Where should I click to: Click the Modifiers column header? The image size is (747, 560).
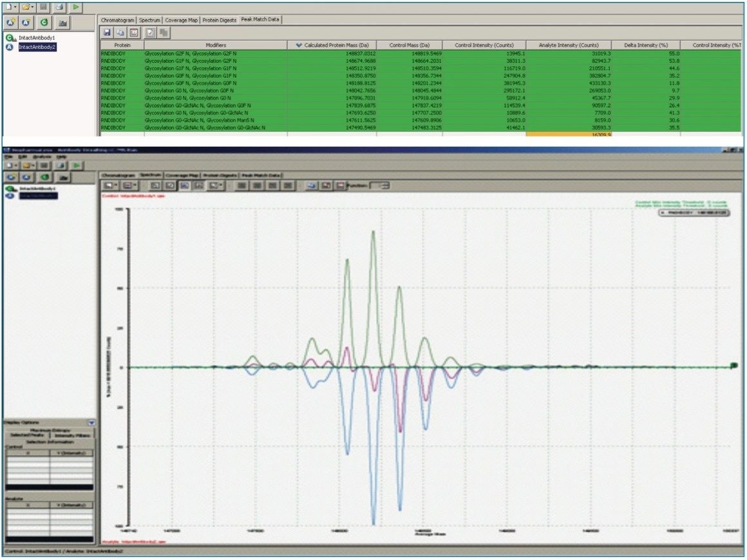pyautogui.click(x=216, y=45)
